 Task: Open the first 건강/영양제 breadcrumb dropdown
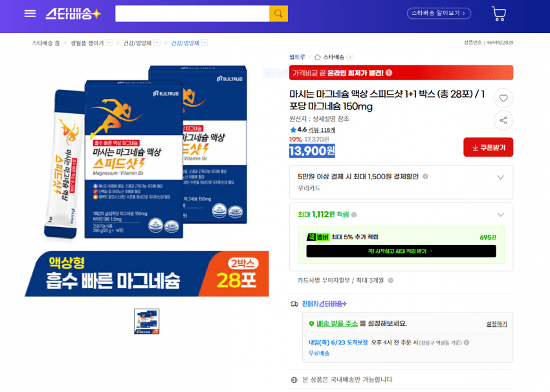(x=157, y=43)
